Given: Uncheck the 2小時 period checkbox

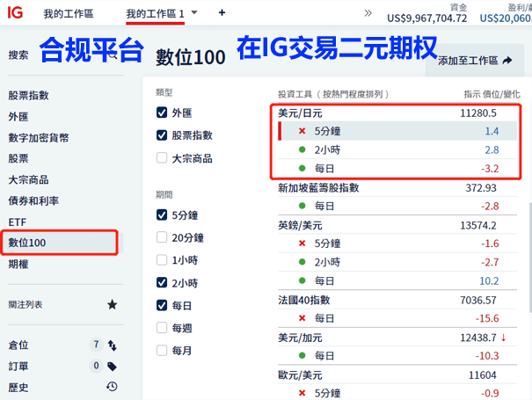Looking at the screenshot, I should pyautogui.click(x=162, y=282).
